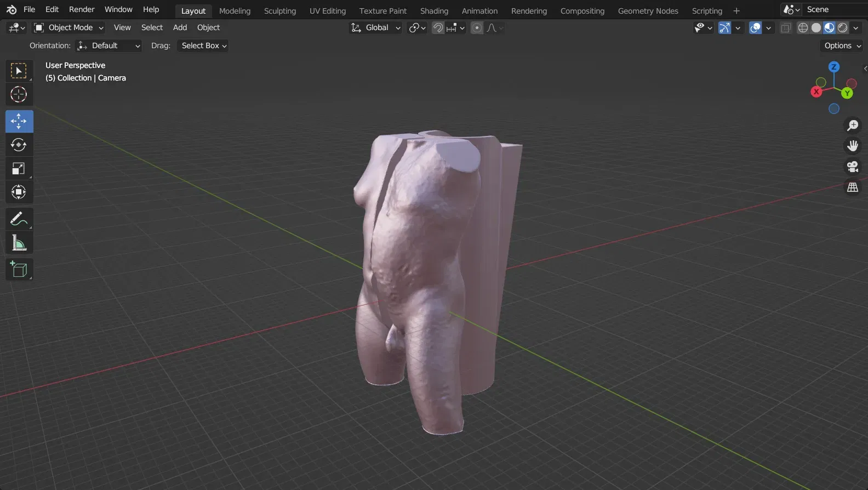This screenshot has height=490, width=868.
Task: Switch to the Shading workspace tab
Action: [434, 11]
